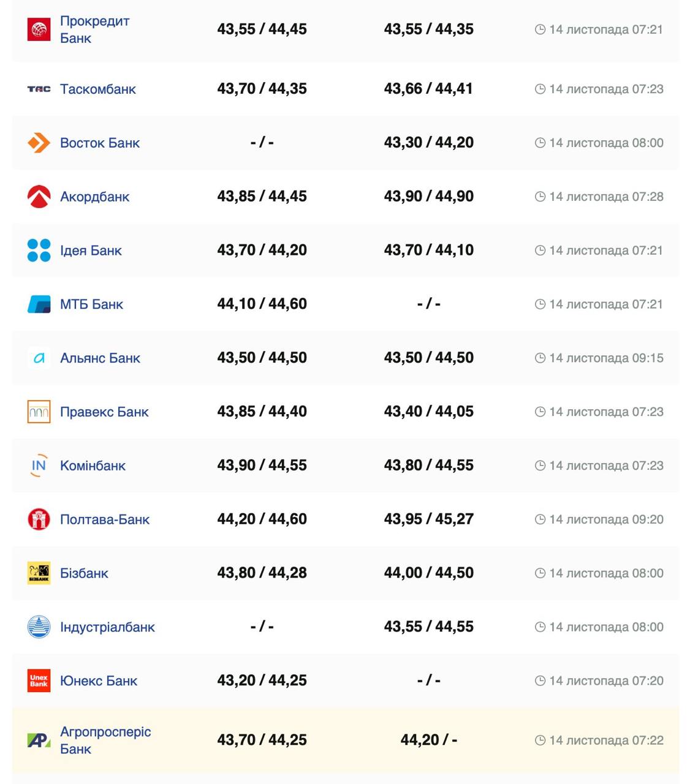
Task: Follow the Полтава-Банк name link
Action: pyautogui.click(x=105, y=519)
